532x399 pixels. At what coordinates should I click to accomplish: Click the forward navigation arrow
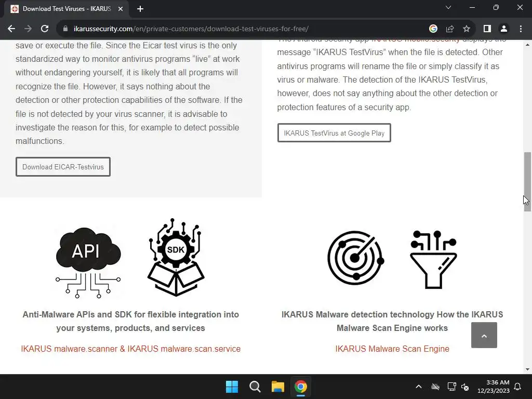(28, 29)
